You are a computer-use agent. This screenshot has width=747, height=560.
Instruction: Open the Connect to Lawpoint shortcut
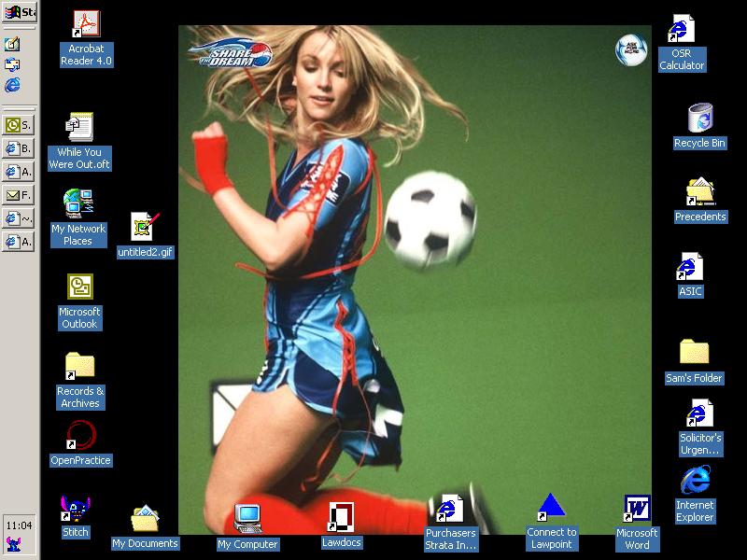point(552,508)
